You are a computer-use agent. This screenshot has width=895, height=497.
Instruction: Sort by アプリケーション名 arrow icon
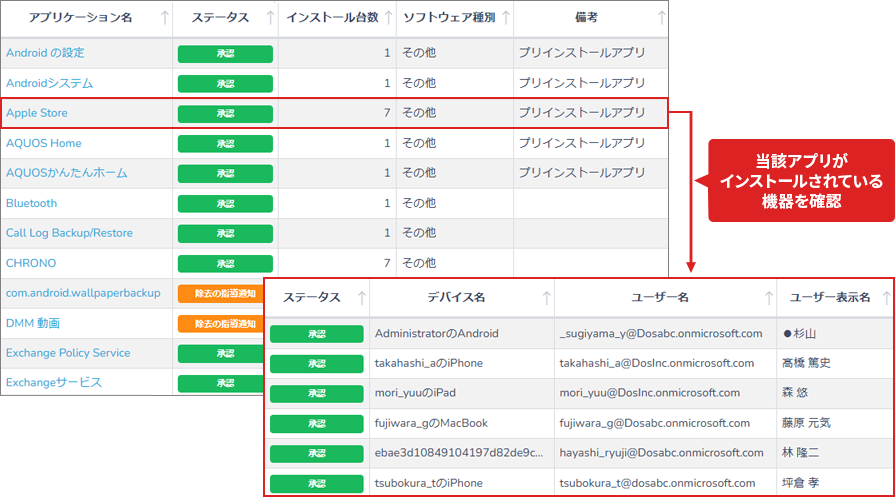[164, 18]
